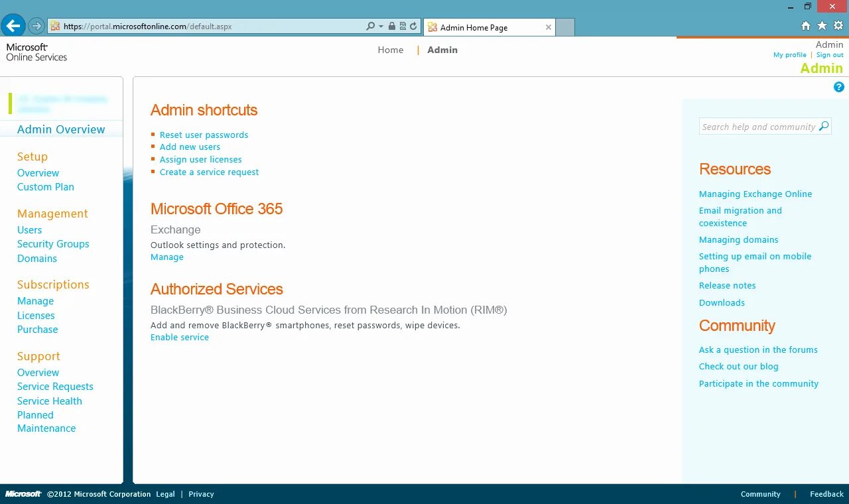Image resolution: width=849 pixels, height=504 pixels.
Task: Open Legal link in footer
Action: 165,494
